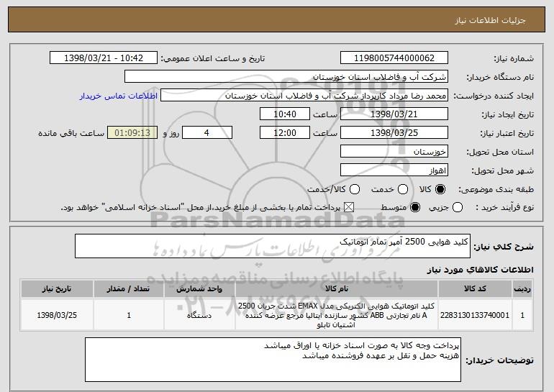The image size is (554, 392).
Task: Click the label توضیحات خریدار
Action: pos(499,360)
